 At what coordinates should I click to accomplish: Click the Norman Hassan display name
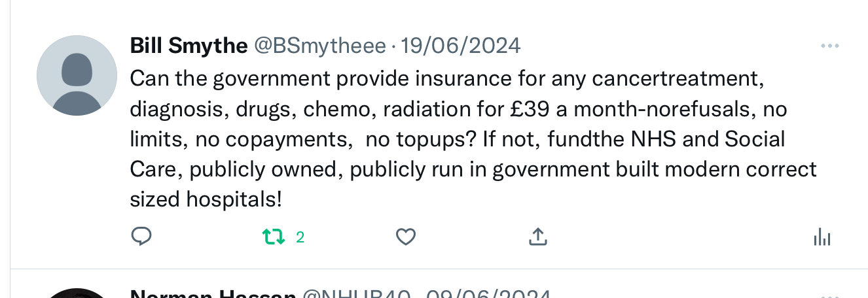pos(213,295)
